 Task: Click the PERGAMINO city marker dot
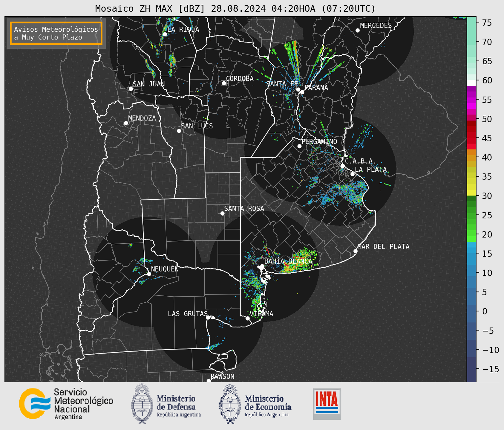tap(299, 146)
